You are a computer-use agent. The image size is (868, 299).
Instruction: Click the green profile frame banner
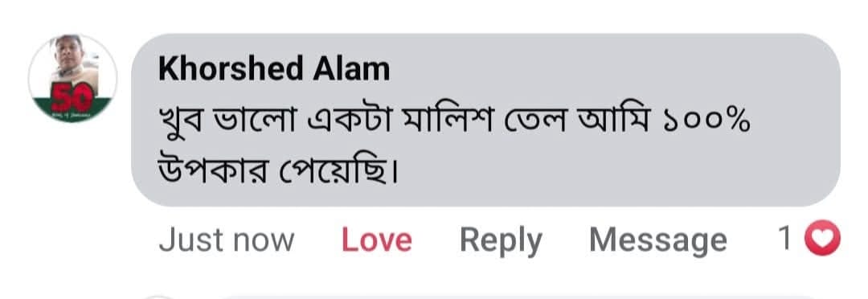(72, 110)
